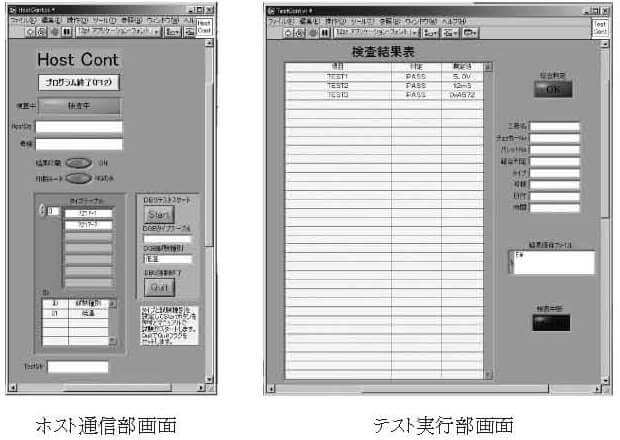Image resolution: width=620 pixels, height=440 pixels.
Task: Click the Start button in the test panel
Action: click(x=160, y=214)
